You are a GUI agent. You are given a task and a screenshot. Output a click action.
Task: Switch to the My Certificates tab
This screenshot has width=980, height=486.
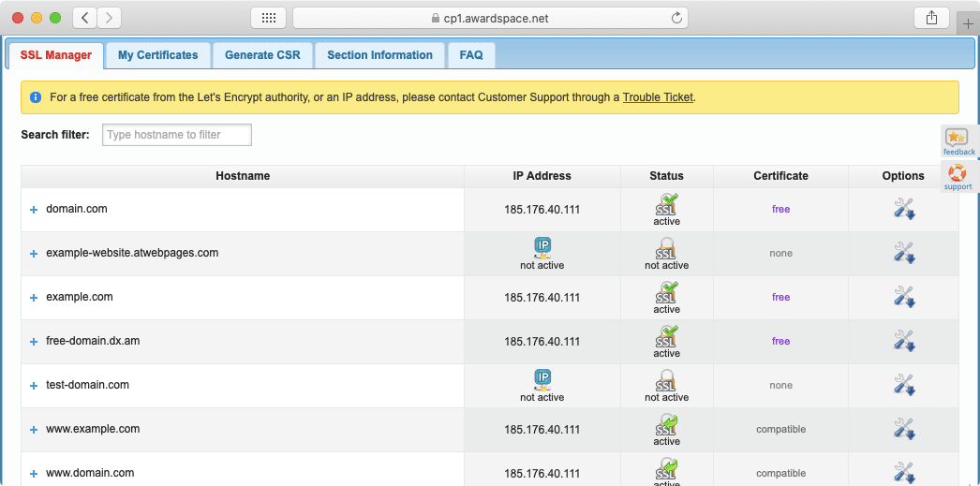[x=157, y=55]
